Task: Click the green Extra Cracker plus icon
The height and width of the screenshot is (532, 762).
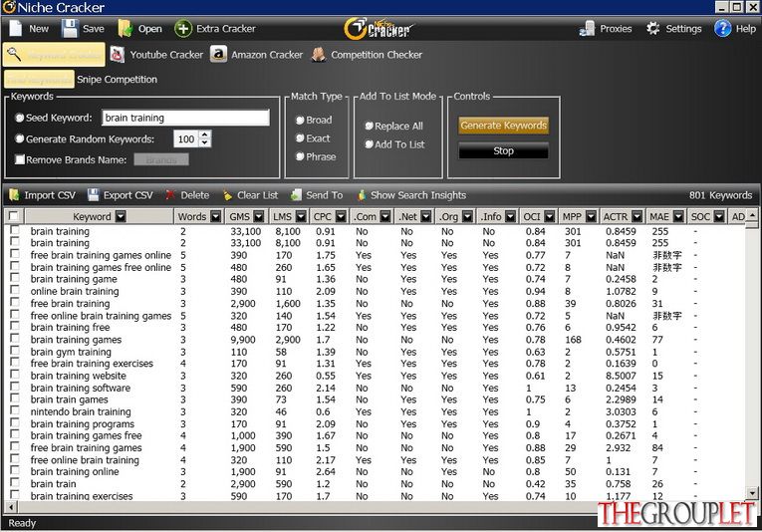Action: (183, 29)
